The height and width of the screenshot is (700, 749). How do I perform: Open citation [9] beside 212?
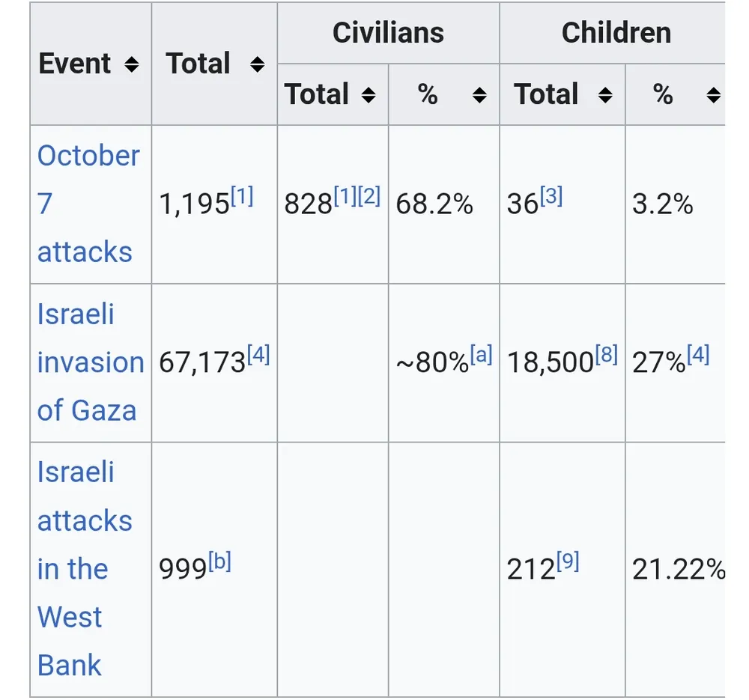(x=568, y=561)
